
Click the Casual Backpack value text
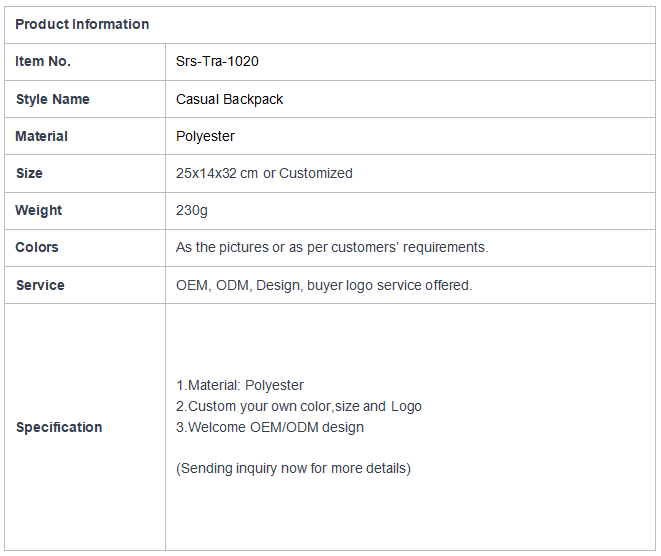229,99
